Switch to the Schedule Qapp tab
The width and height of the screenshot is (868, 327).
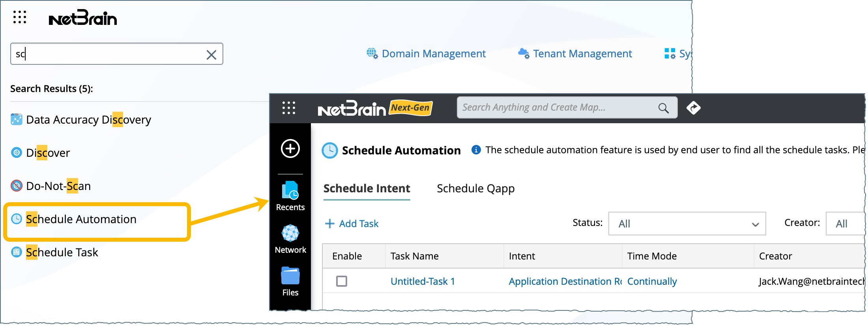point(475,189)
